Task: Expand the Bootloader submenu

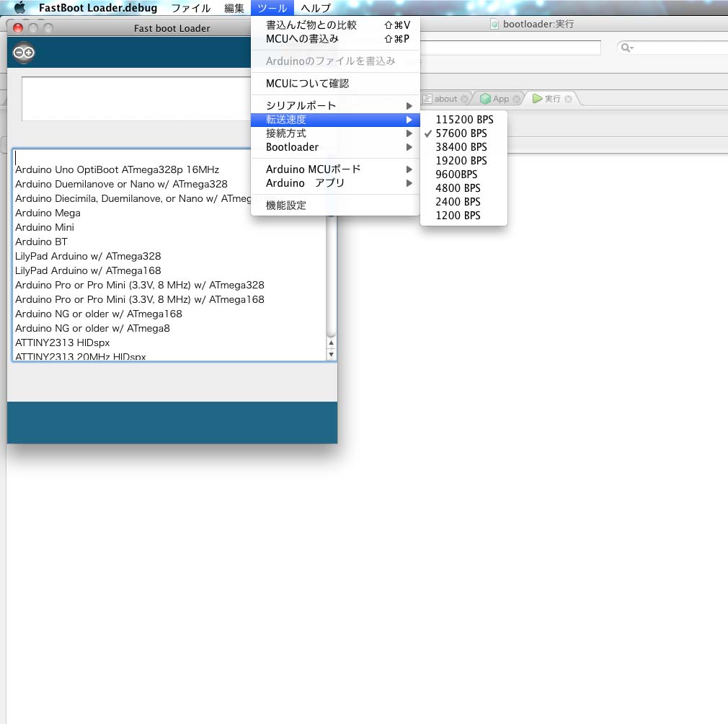Action: 335,147
